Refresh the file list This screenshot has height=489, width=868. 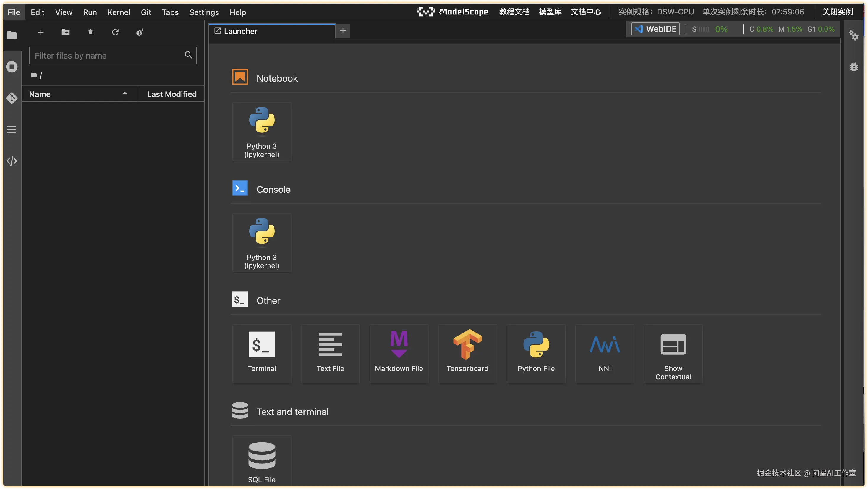coord(115,32)
